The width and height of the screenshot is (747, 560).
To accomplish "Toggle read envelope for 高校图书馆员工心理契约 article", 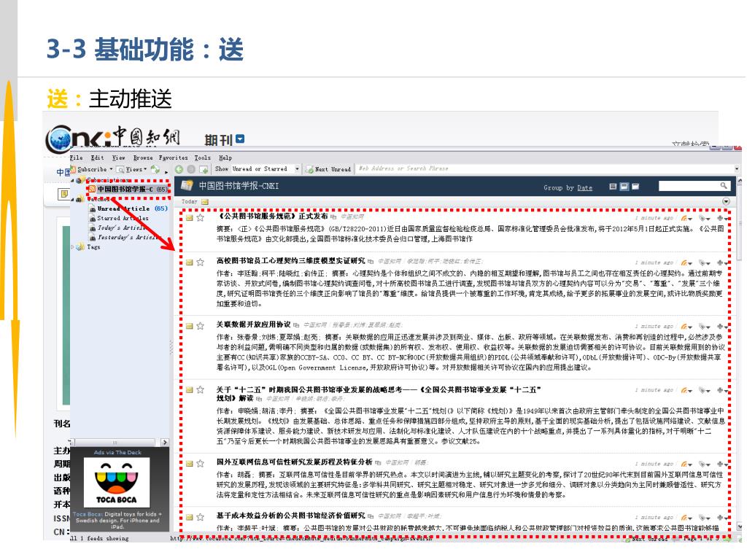I will pos(189,262).
